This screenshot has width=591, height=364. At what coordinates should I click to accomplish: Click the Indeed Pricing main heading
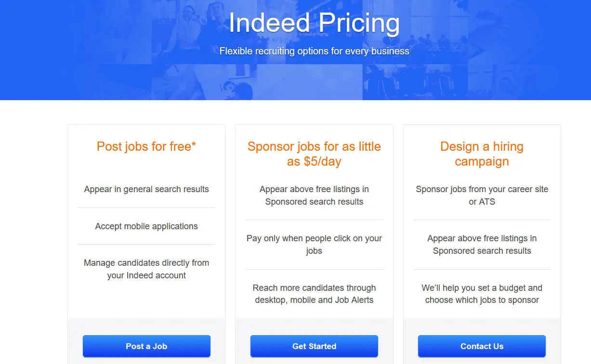point(314,23)
